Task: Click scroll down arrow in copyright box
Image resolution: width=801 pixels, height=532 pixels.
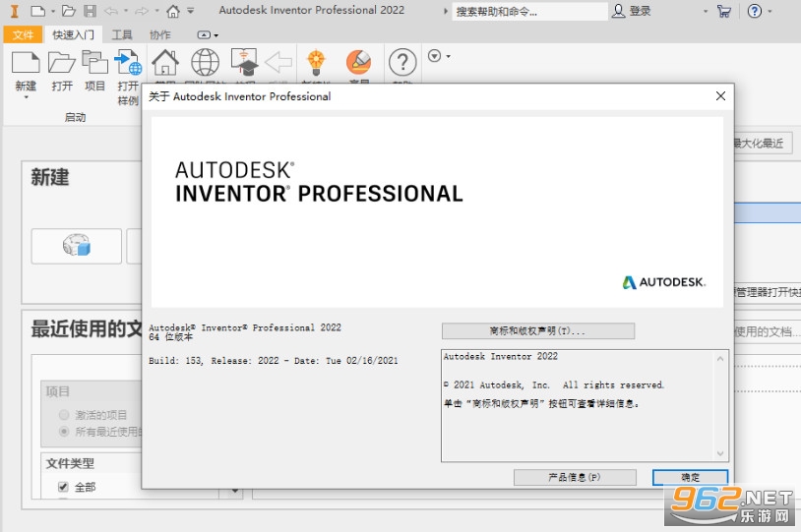Action: (x=720, y=453)
